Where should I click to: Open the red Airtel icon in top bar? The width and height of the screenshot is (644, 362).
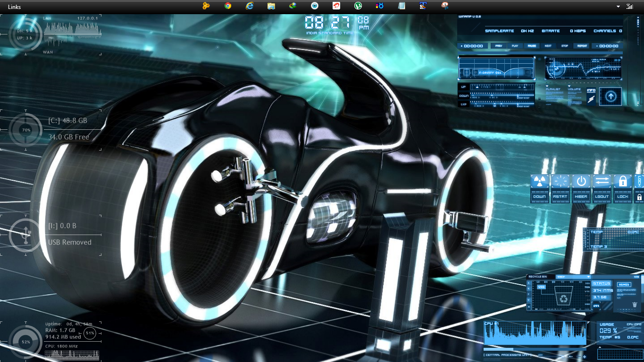point(336,6)
